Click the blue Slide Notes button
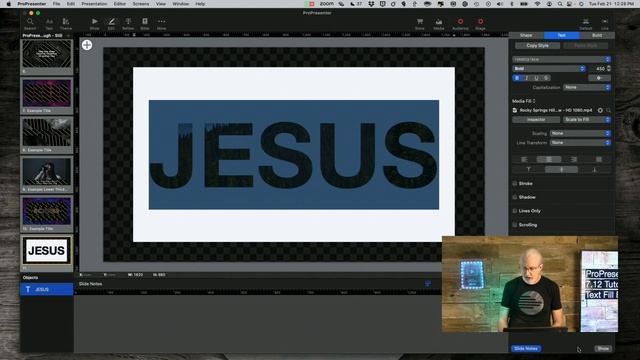 pyautogui.click(x=526, y=349)
